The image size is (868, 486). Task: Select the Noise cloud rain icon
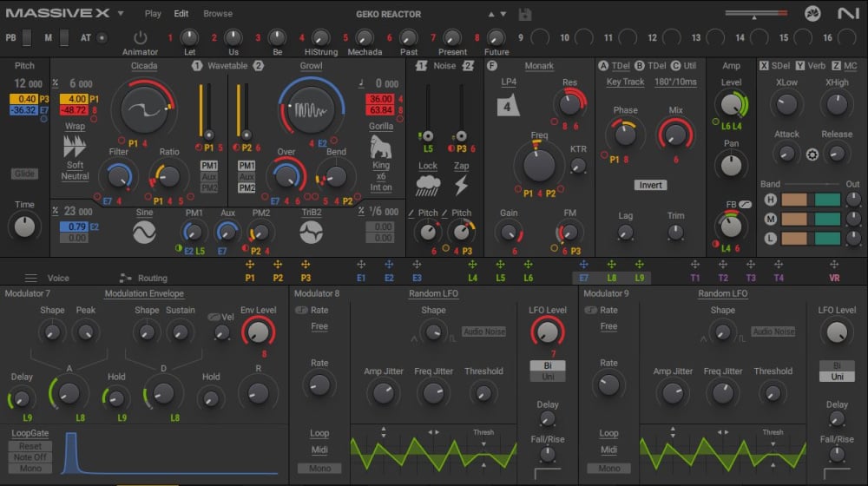(428, 186)
